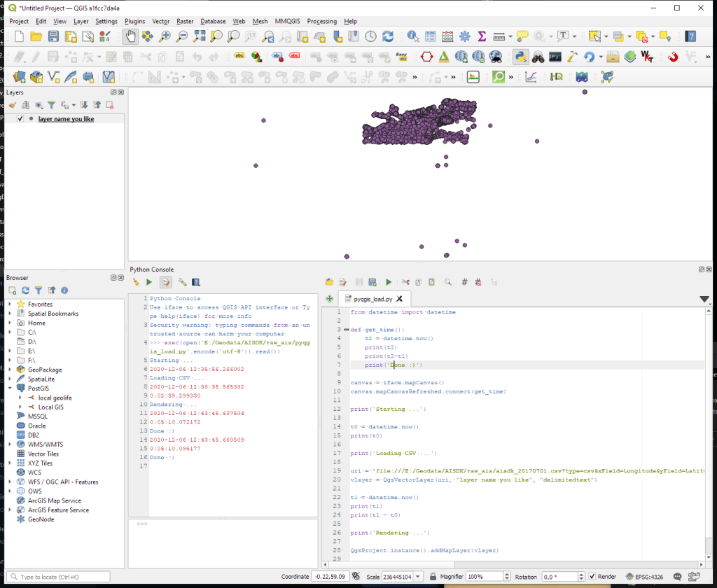Image resolution: width=717 pixels, height=588 pixels.
Task: Open the Processing menu
Action: click(x=322, y=21)
